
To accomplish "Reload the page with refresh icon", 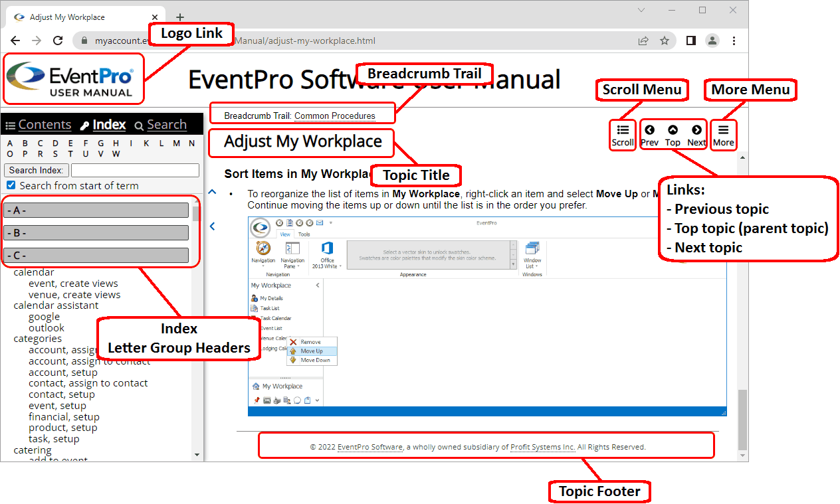I will click(x=58, y=41).
